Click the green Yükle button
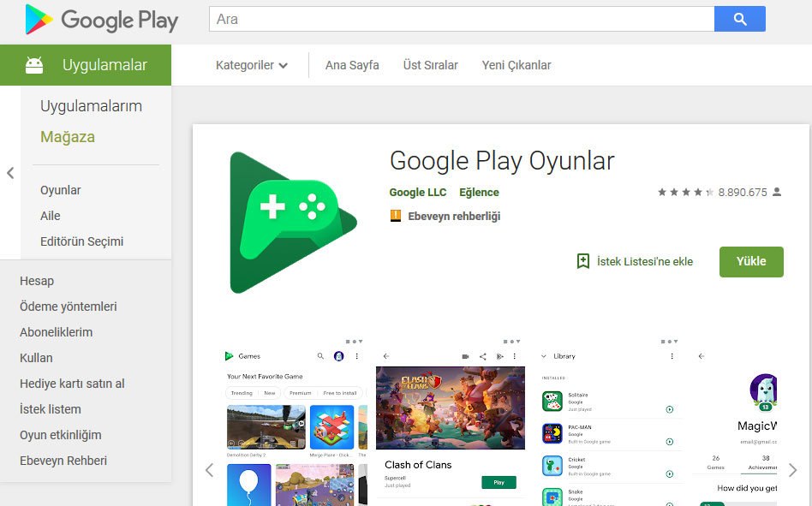This screenshot has width=812, height=506. 751,262
